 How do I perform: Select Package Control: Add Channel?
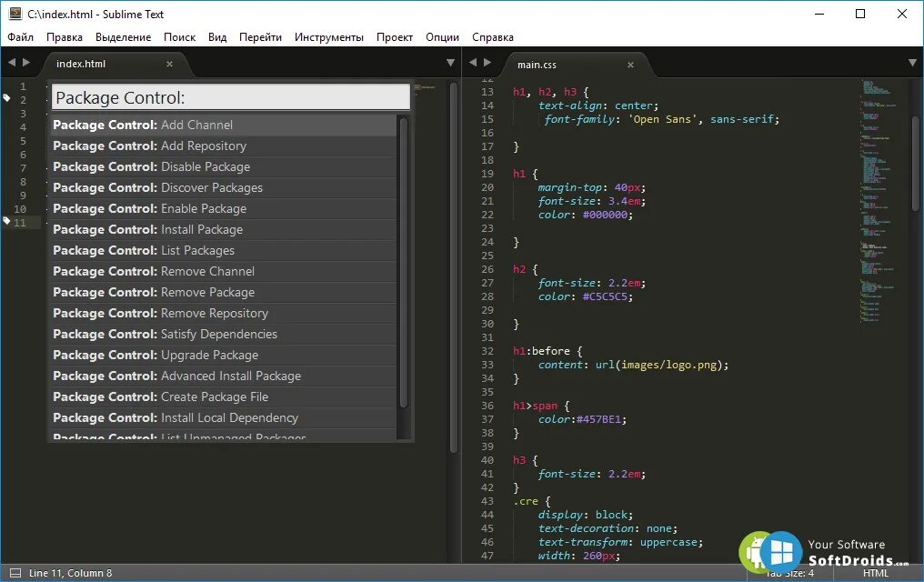[x=224, y=125]
